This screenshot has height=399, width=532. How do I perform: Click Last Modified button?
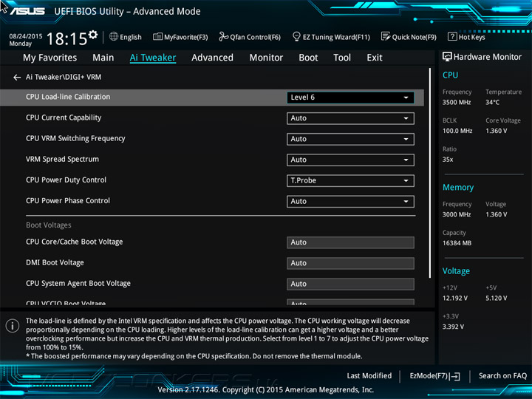369,376
